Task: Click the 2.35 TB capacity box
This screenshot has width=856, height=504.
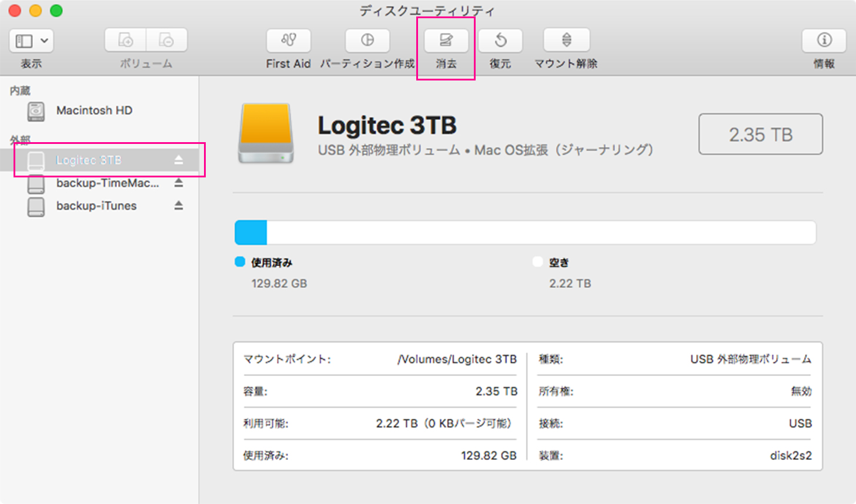Action: pos(761,135)
